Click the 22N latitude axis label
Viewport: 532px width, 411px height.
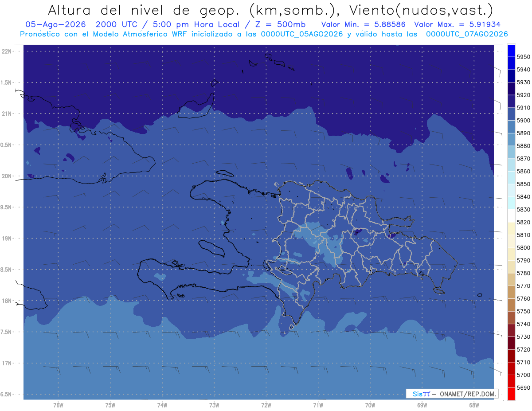7,51
